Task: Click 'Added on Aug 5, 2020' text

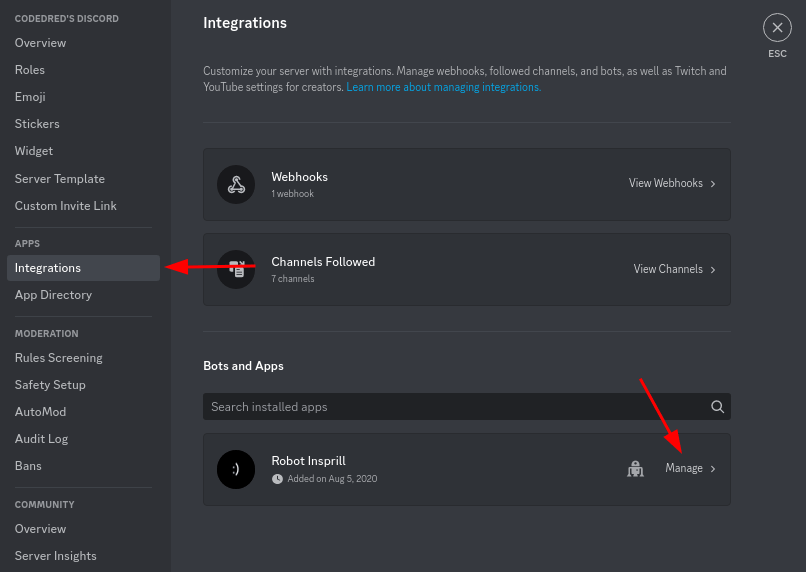Action: [332, 478]
